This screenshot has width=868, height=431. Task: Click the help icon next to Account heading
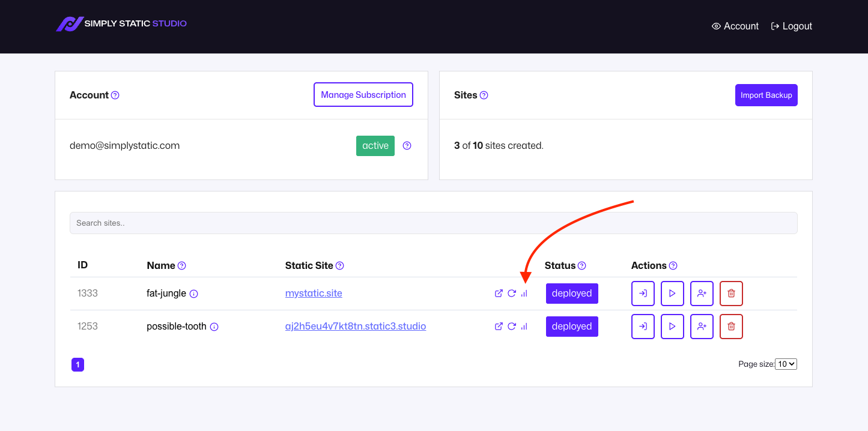tap(115, 95)
